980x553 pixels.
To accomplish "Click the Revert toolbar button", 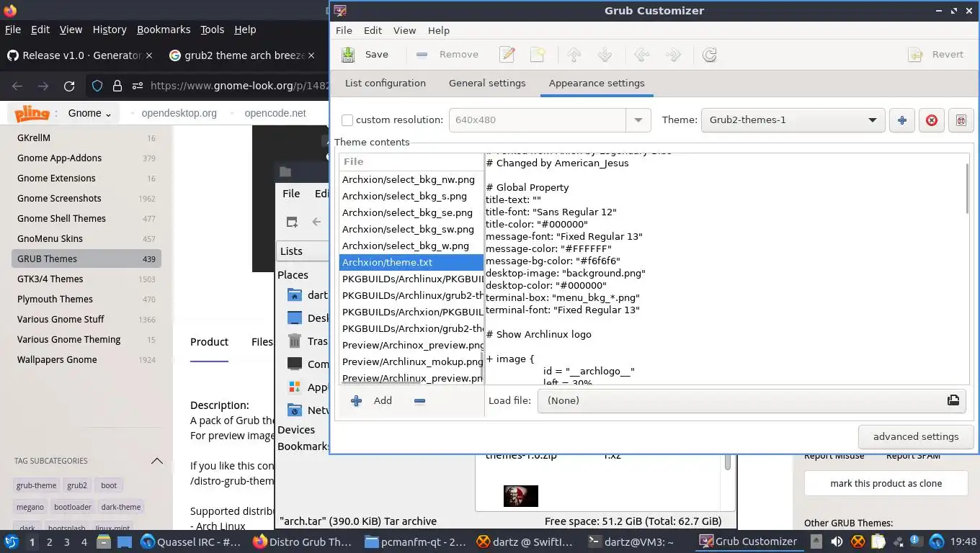I will coord(936,55).
